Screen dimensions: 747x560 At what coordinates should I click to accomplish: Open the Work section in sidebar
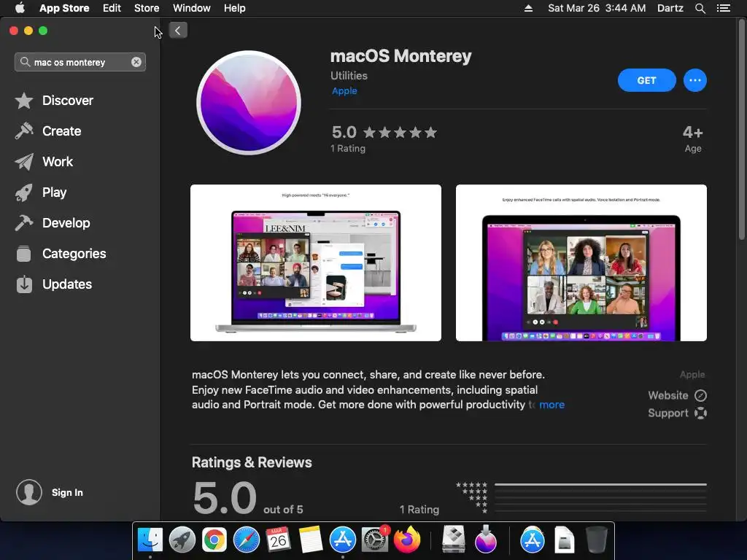44,162
